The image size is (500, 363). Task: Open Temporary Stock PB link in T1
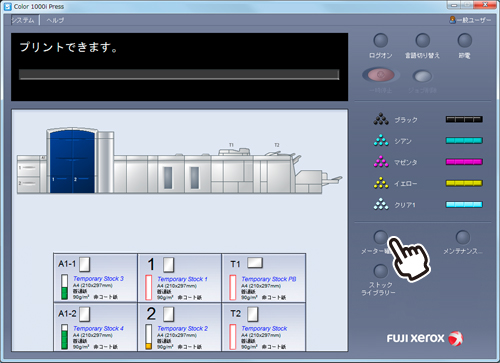pos(269,279)
